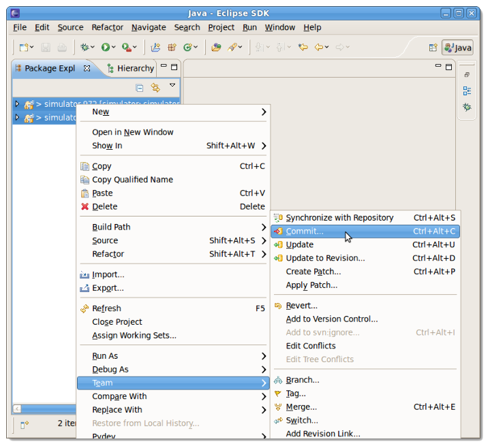The height and width of the screenshot is (448, 490).
Task: Click the bug icon in right trim bar
Action: [468, 108]
